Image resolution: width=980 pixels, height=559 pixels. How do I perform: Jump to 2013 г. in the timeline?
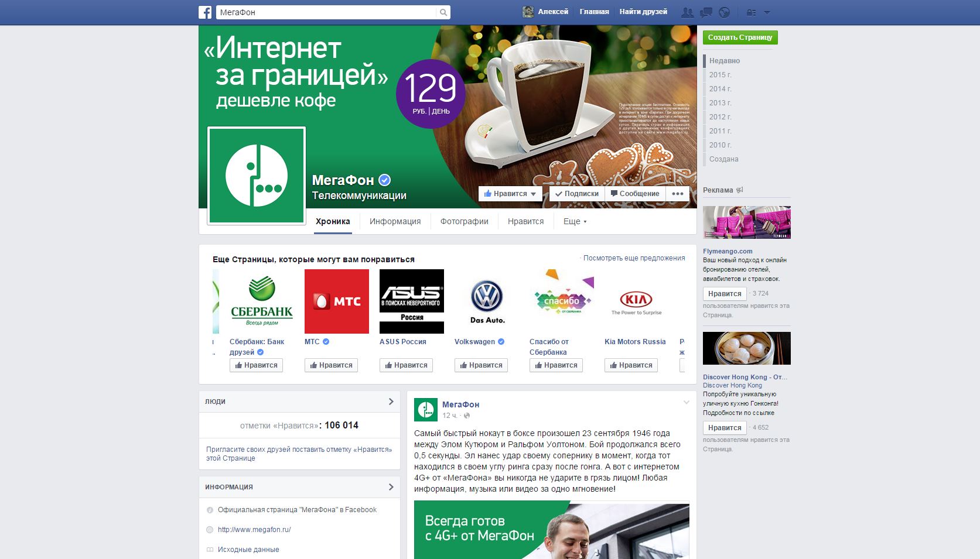pos(720,103)
